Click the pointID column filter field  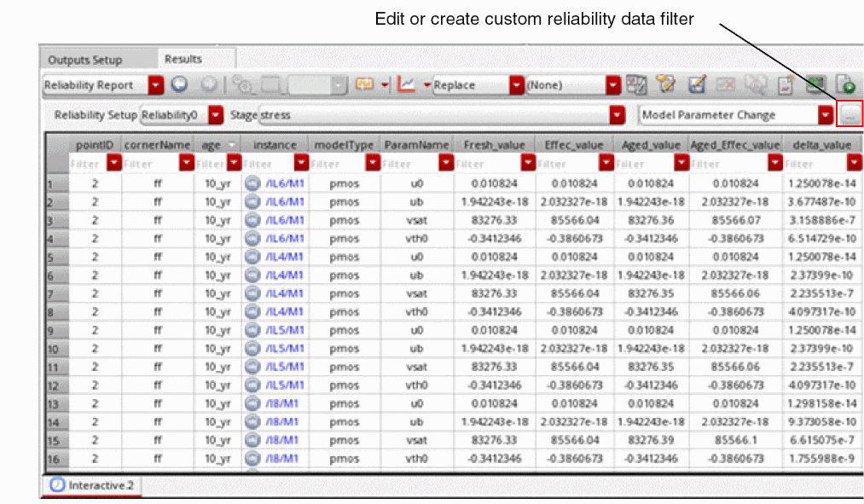point(87,163)
